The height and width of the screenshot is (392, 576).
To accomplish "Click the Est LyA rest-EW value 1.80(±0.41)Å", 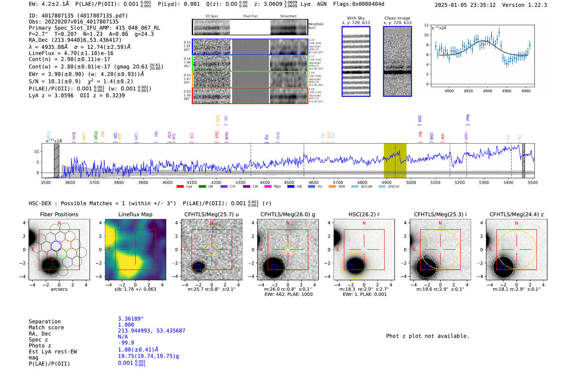I will point(138,350).
